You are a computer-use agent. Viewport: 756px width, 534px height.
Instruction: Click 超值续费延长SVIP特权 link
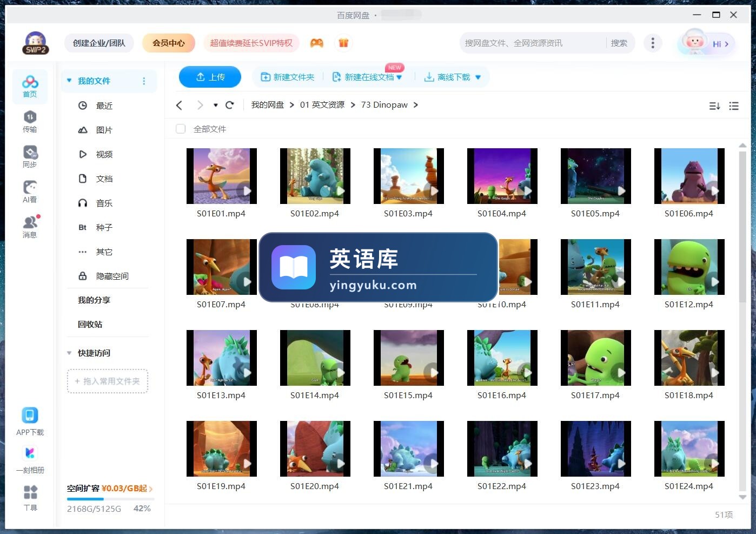(x=251, y=43)
